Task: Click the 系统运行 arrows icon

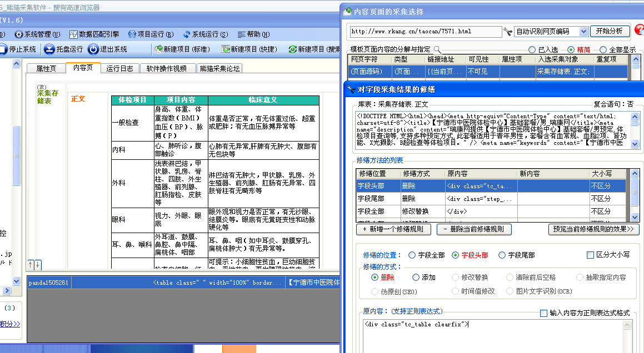Action: (187, 34)
